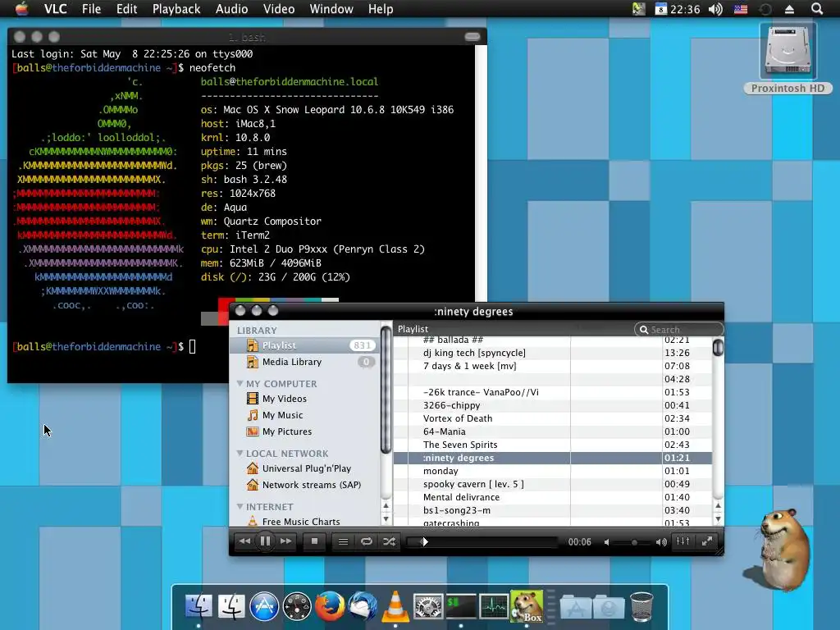Select track '-26k trance- VanaPoo//Vi'
Image resolution: width=840 pixels, height=630 pixels.
click(x=553, y=392)
